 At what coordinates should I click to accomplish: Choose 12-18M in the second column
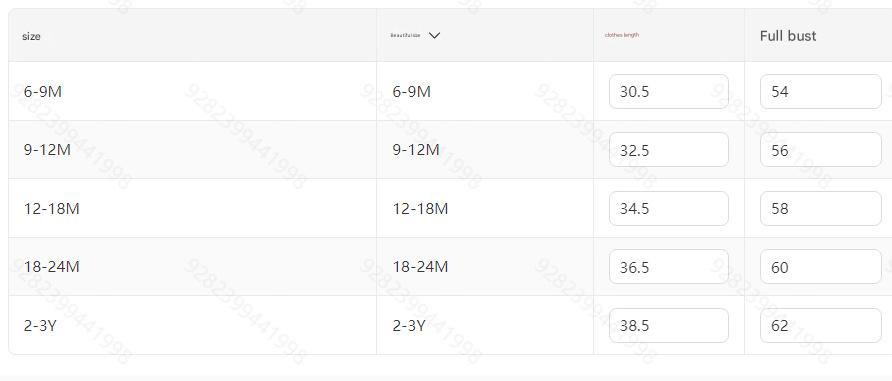coord(420,209)
